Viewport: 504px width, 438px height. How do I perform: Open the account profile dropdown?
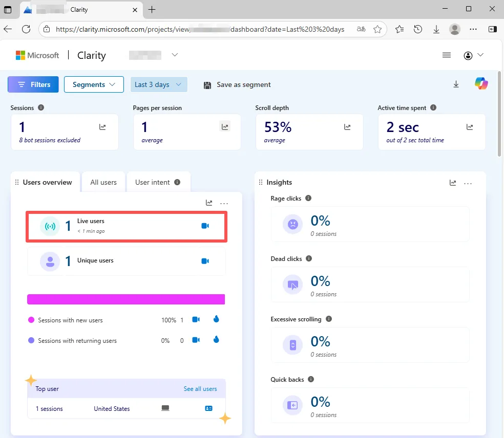pos(473,55)
